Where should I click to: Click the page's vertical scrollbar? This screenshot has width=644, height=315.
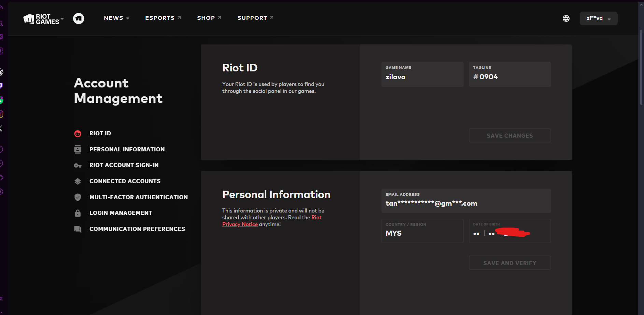pos(641,68)
